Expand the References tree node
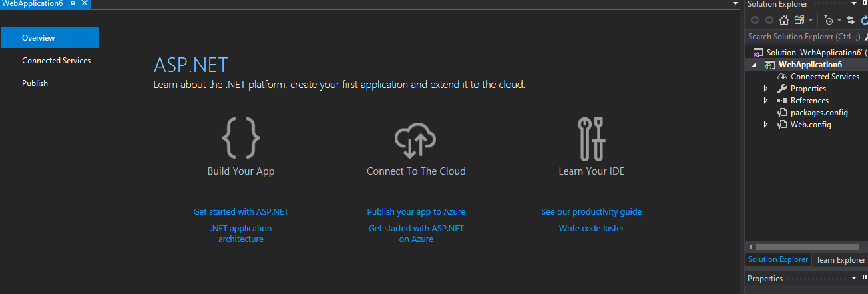868x294 pixels. [x=766, y=101]
